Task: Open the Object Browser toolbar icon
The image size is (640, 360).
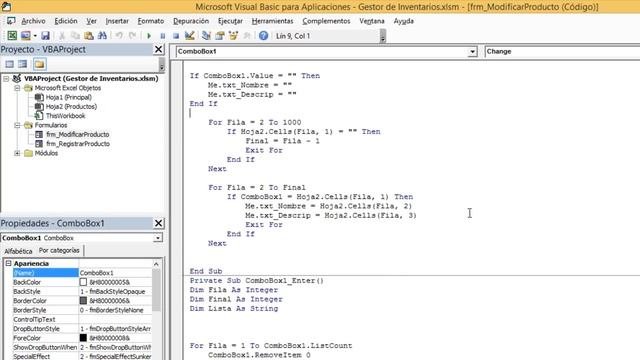Action: pos(233,36)
